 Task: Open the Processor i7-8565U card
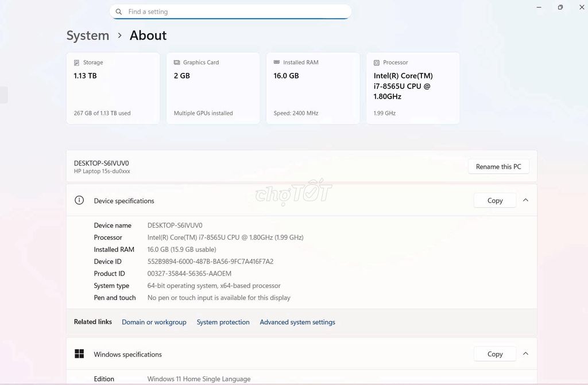coord(413,88)
